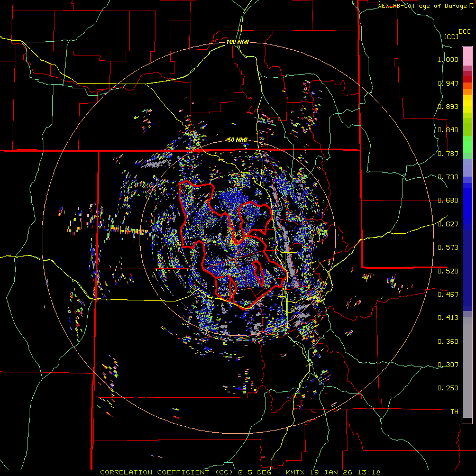The image size is (476, 476).
Task: Click the 50 NMI range ring label
Action: [x=237, y=140]
